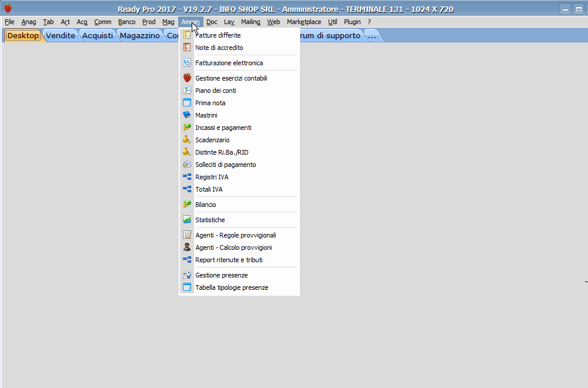This screenshot has height=388, width=588.
Task: Switch to the Magazzino tab
Action: point(139,36)
